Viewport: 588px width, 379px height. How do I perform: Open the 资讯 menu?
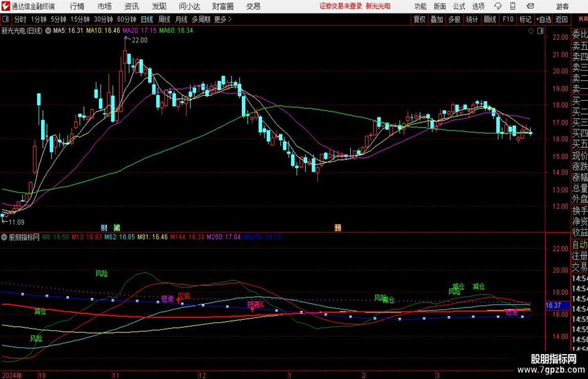[132, 6]
